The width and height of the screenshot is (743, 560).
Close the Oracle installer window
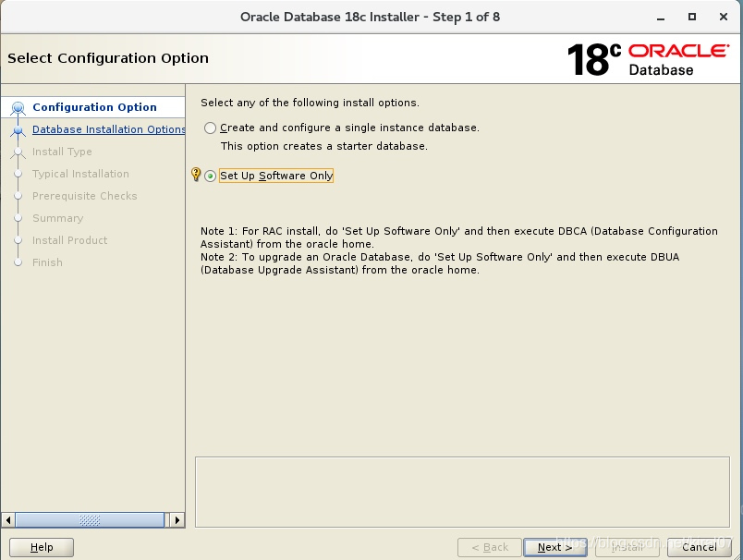click(723, 17)
